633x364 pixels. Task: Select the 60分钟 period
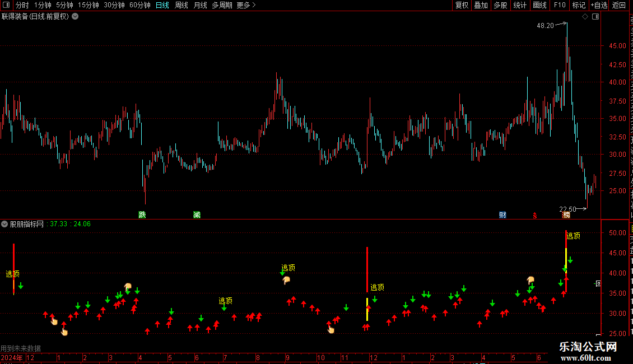click(x=140, y=5)
